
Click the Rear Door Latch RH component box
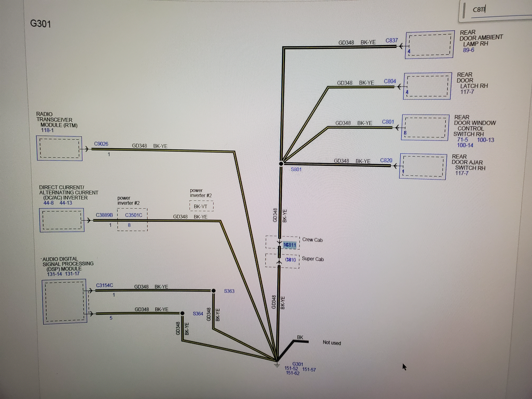pos(427,86)
